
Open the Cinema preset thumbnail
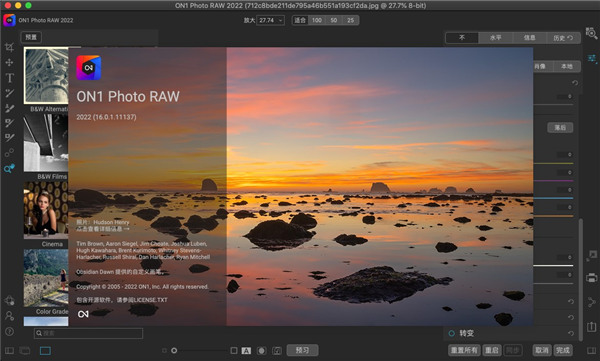tap(46, 211)
